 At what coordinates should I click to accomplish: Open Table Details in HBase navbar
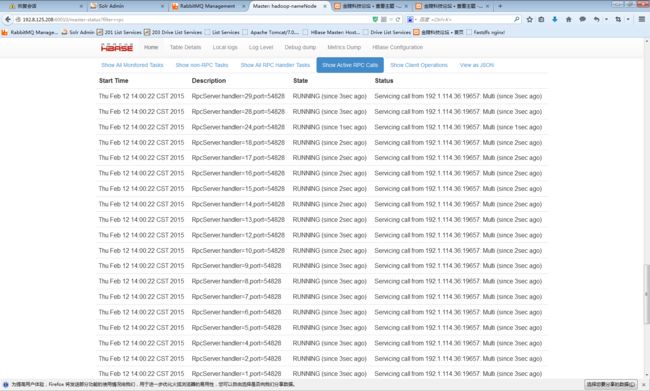pyautogui.click(x=185, y=47)
